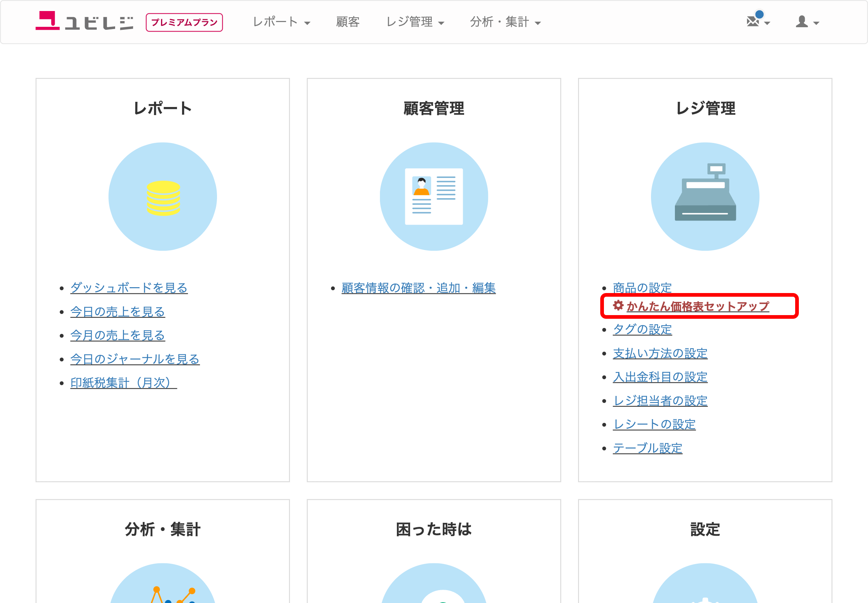Open ダッシュボードを見る link

pyautogui.click(x=129, y=288)
